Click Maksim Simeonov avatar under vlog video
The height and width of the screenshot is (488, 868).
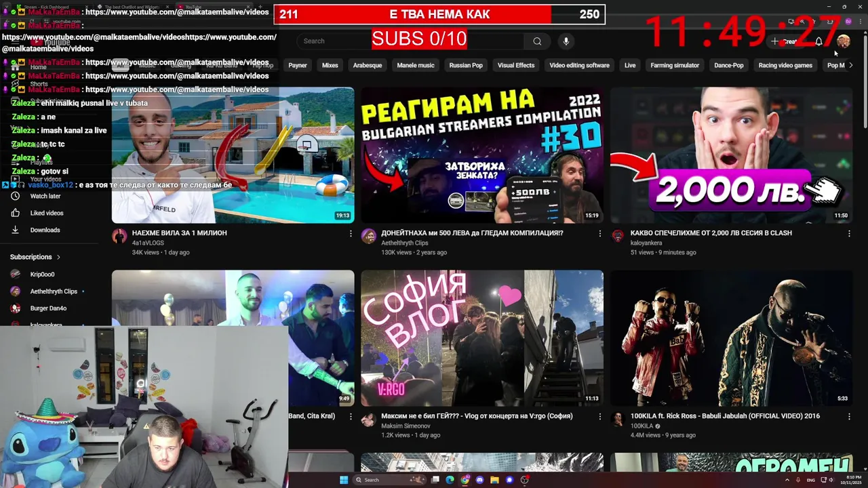click(x=368, y=419)
